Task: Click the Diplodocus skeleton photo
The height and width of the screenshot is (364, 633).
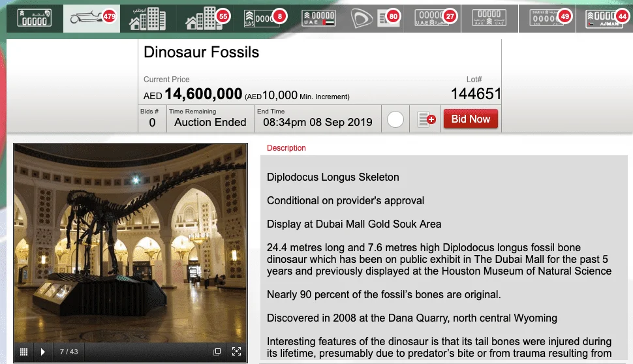Action: 131,241
